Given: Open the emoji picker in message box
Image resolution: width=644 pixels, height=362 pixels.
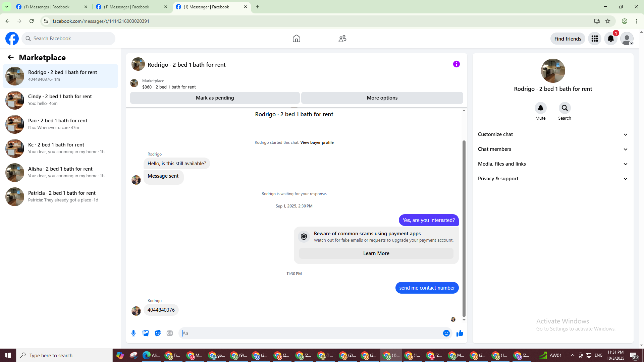Looking at the screenshot, I should tap(446, 333).
